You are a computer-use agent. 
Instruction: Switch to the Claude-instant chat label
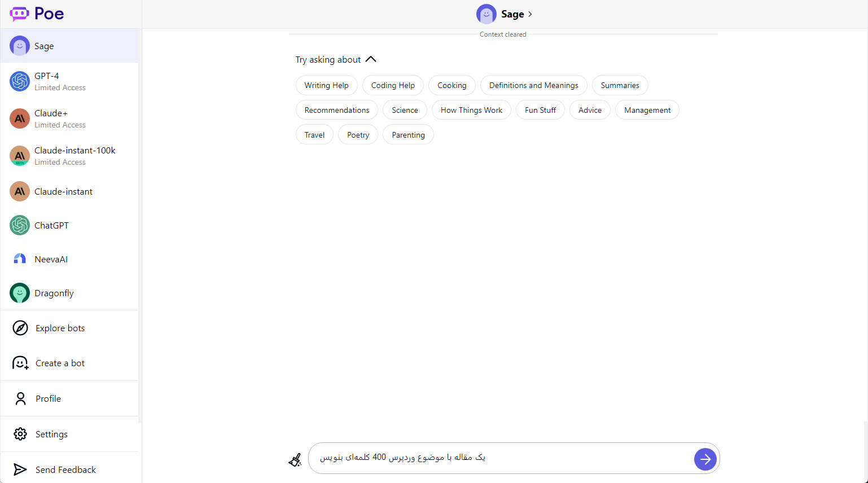point(63,191)
